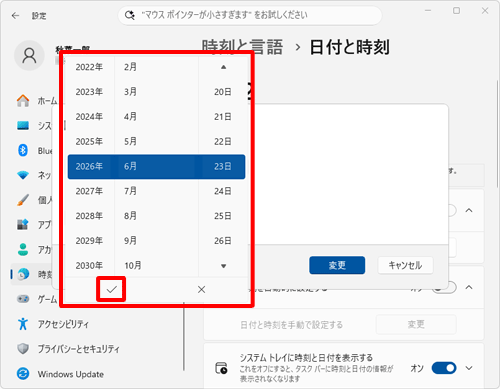Open アクセシビリティ in sidebar
Image resolution: width=500 pixels, height=389 pixels.
coord(63,324)
